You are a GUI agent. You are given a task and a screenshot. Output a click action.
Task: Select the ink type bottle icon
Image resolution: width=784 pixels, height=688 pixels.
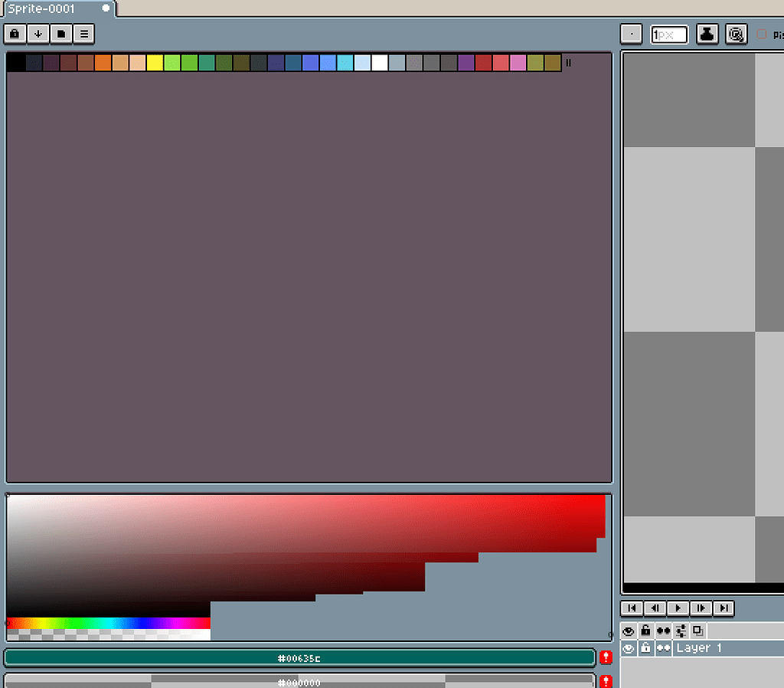pyautogui.click(x=706, y=34)
